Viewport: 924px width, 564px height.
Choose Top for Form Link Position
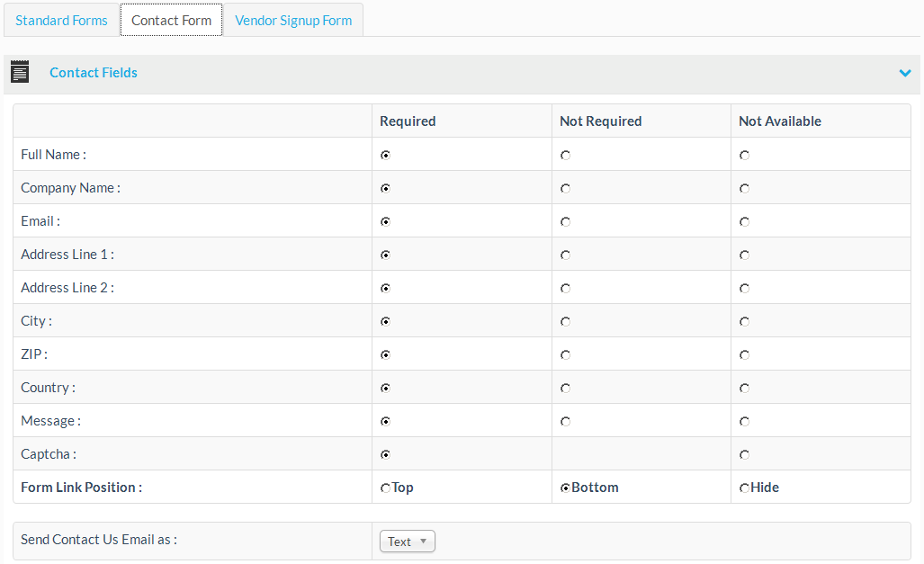(386, 488)
